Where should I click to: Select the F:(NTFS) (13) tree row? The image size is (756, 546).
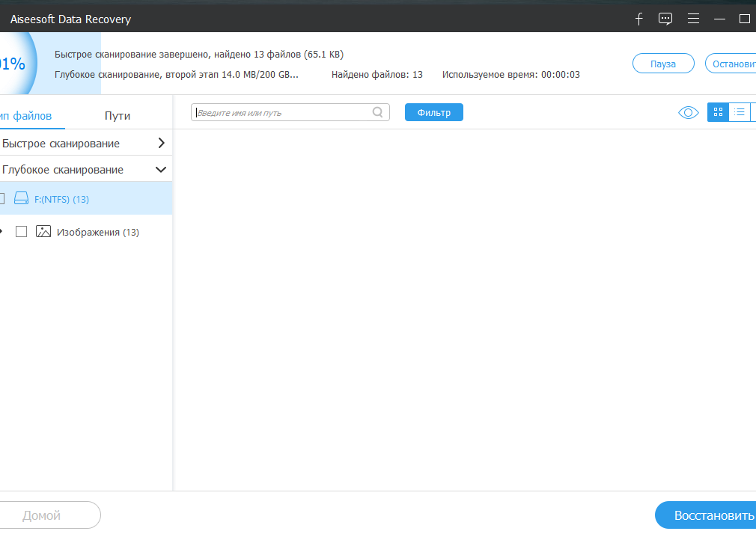86,198
